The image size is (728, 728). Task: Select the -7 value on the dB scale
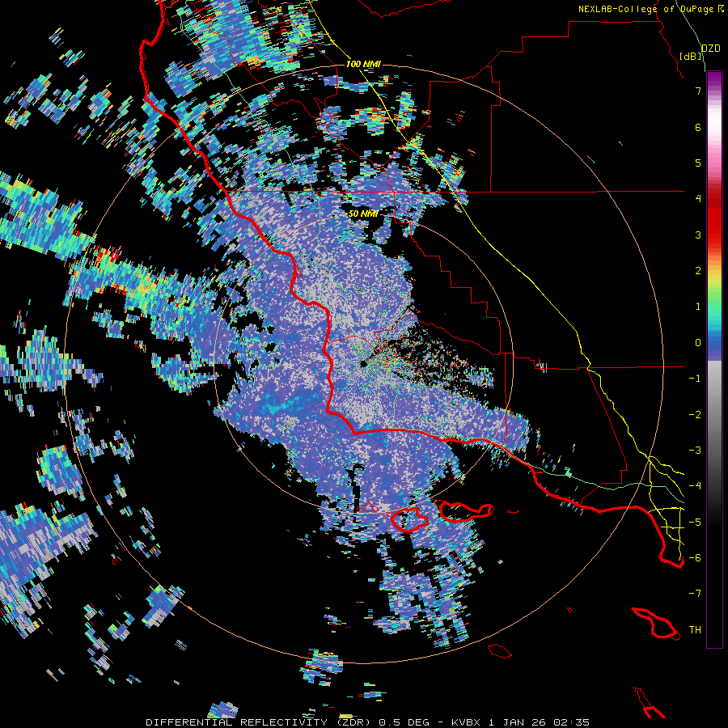coord(695,594)
